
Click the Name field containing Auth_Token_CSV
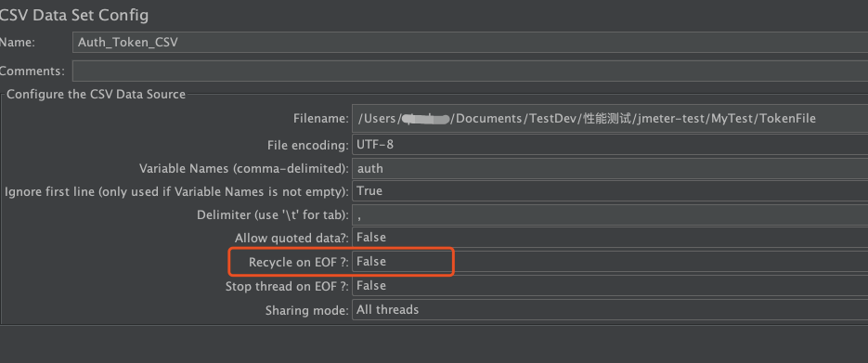point(470,43)
